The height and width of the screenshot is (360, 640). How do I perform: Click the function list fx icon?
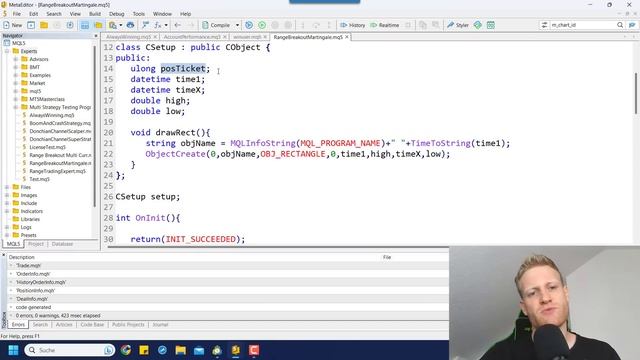point(158,25)
